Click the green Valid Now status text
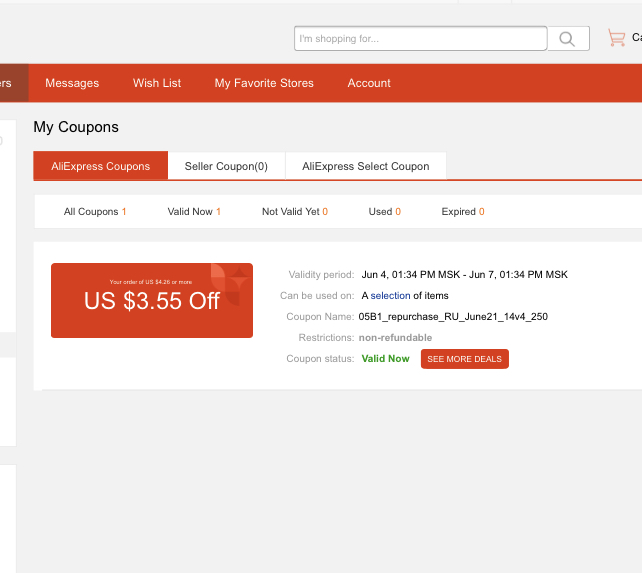Image resolution: width=642 pixels, height=573 pixels. 385,359
